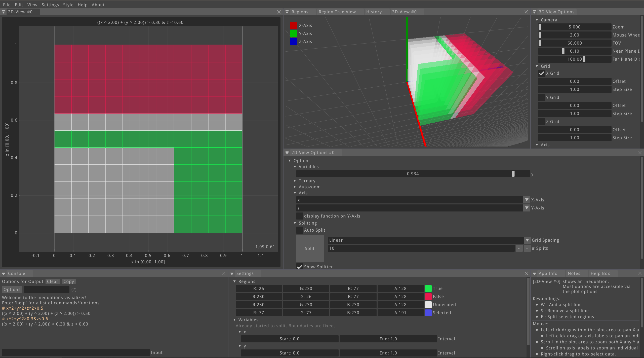Copy the console output
The height and width of the screenshot is (358, 644).
click(68, 281)
